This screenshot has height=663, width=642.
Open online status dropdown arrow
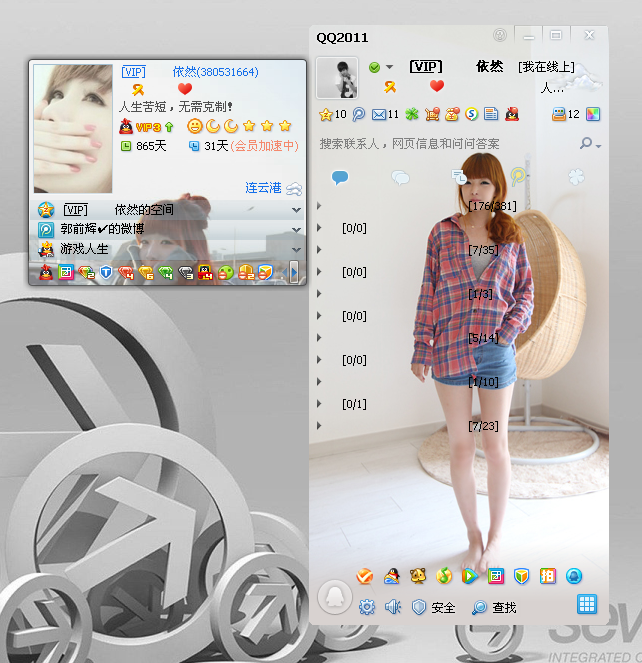point(390,67)
